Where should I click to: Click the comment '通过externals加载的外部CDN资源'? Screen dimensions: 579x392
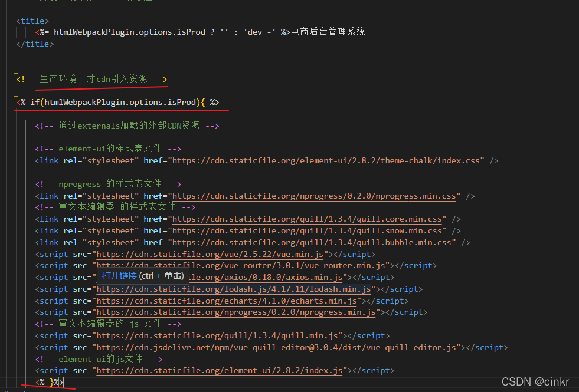click(127, 126)
